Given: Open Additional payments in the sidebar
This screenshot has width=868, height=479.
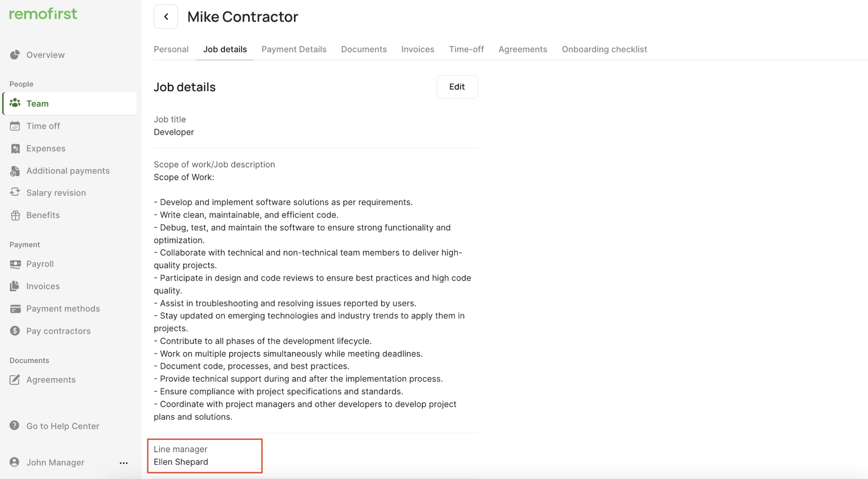Looking at the screenshot, I should pos(68,170).
